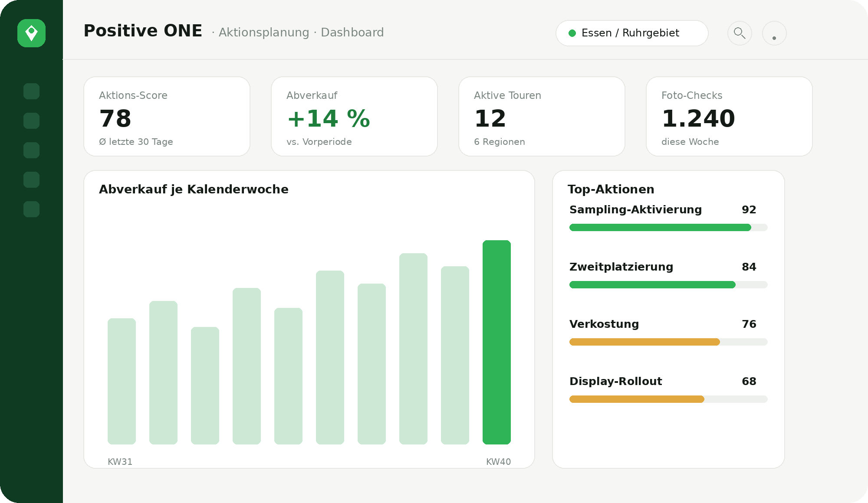This screenshot has height=503, width=868.
Task: Click the Top-Aktionen heading
Action: click(611, 189)
